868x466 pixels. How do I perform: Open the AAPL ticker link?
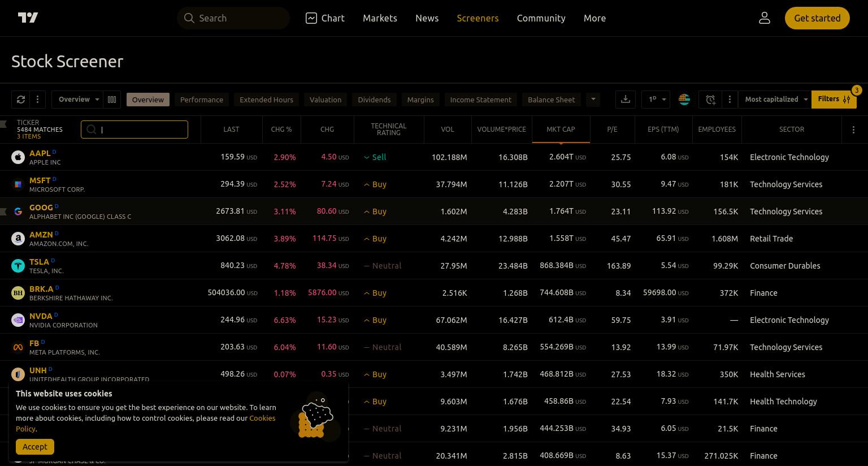pyautogui.click(x=40, y=153)
